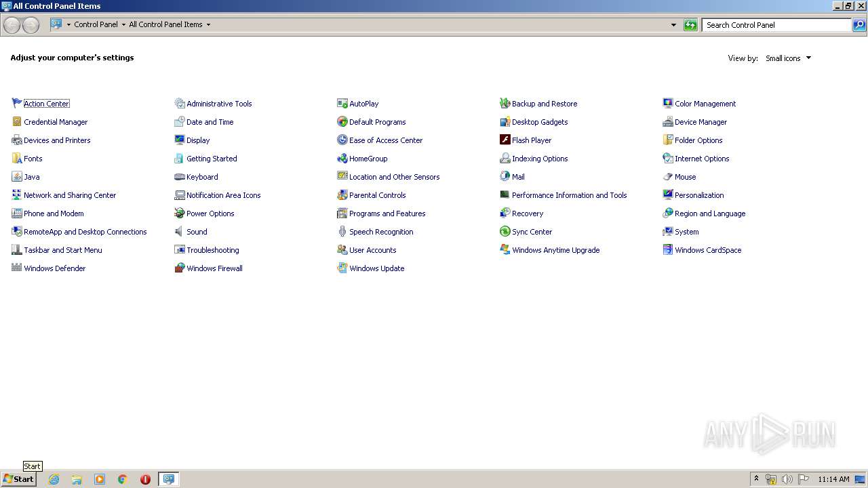
Task: Open Windows Explorer folder on taskbar
Action: (x=77, y=479)
